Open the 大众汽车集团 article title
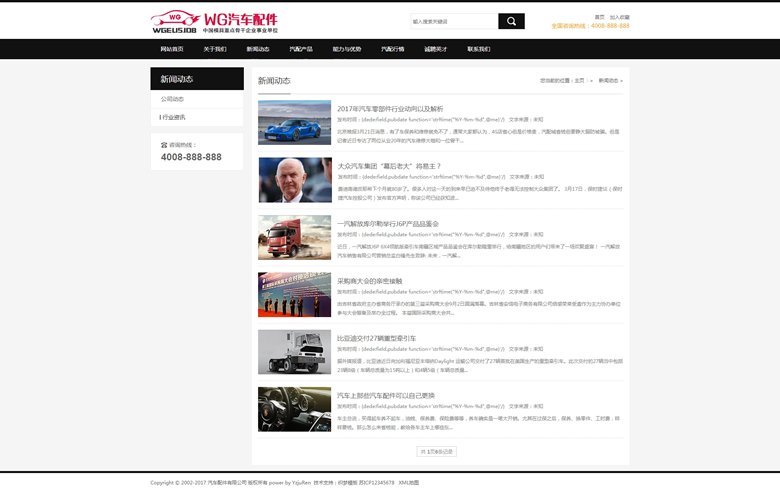Image resolution: width=780 pixels, height=490 pixels. (x=389, y=166)
